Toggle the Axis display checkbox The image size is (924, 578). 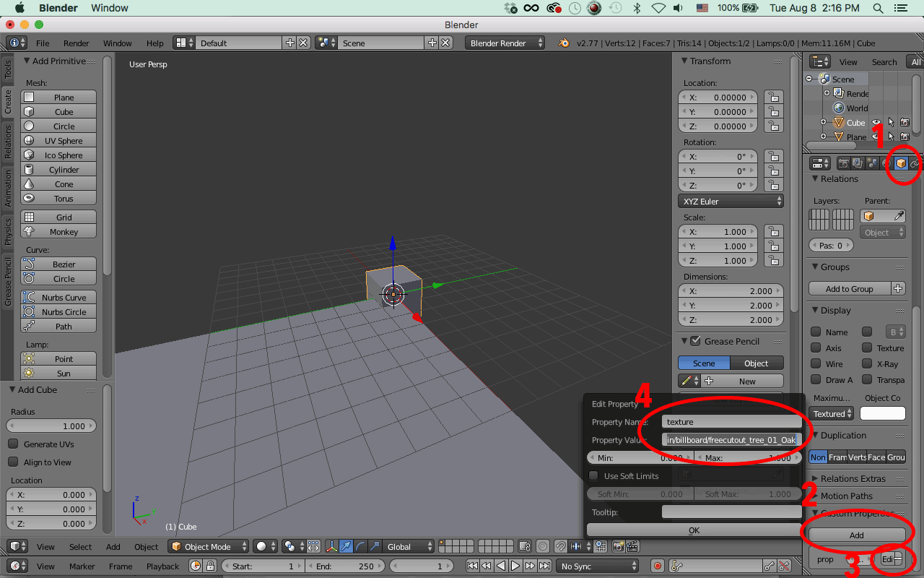[x=816, y=348]
